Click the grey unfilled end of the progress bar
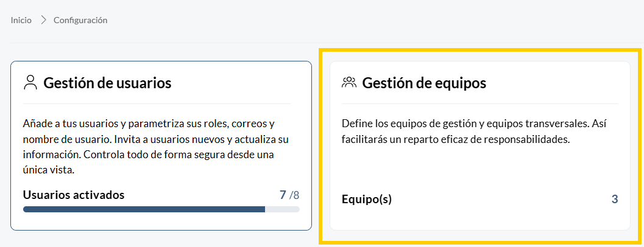Viewport: 644px width, 247px height. pos(283,209)
